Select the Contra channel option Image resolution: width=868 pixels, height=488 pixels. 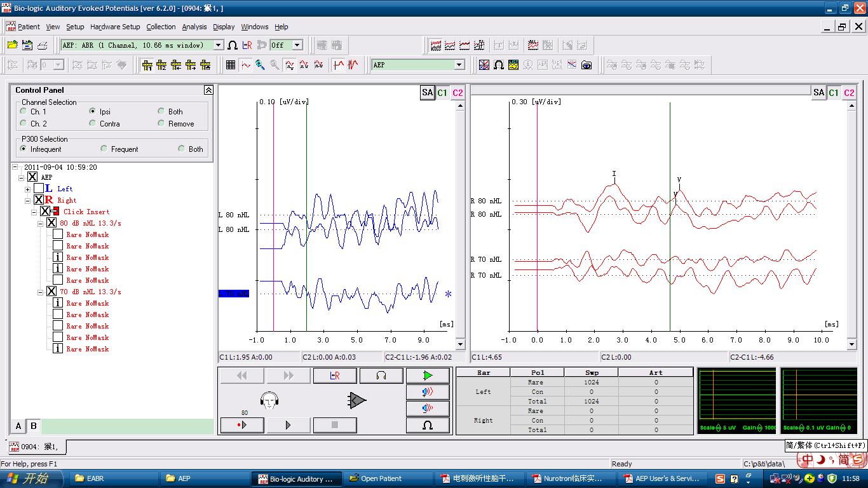[93, 124]
